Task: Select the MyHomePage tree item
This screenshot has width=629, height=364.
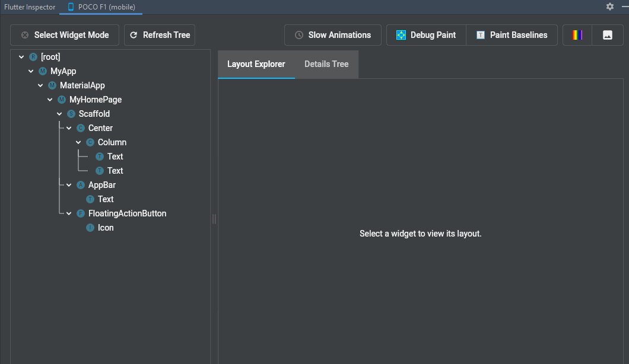Action: click(x=95, y=100)
